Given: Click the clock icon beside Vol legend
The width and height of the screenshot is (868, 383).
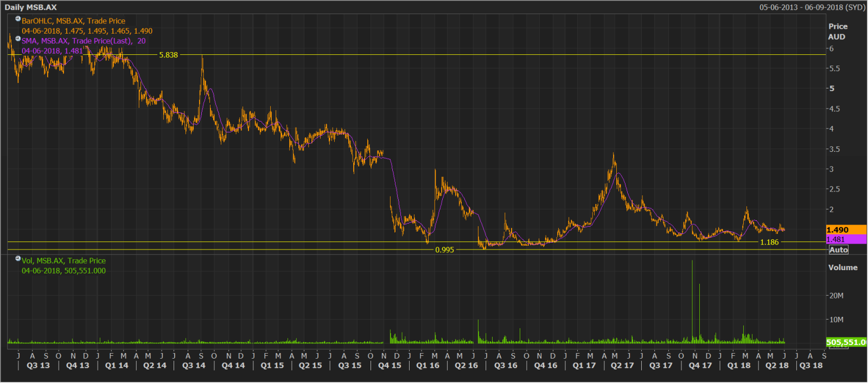Looking at the screenshot, I should click(18, 259).
